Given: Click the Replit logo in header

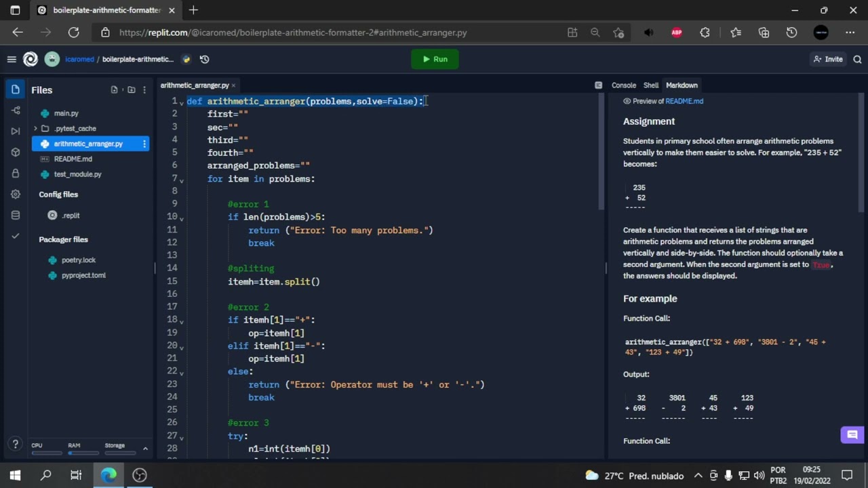Looking at the screenshot, I should click(31, 59).
